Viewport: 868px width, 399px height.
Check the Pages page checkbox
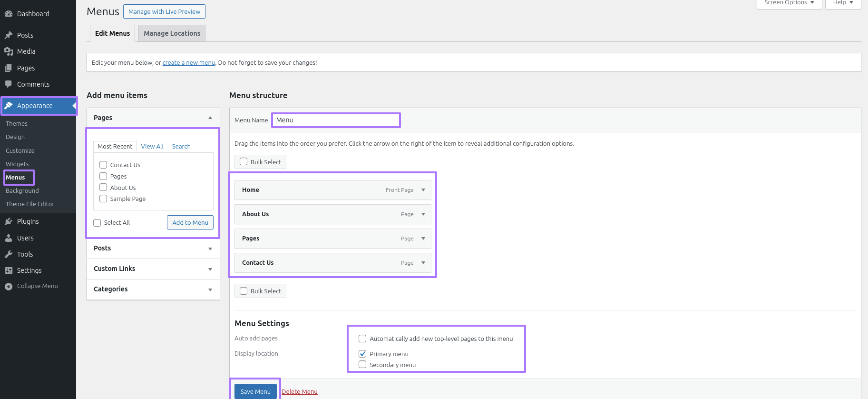point(103,176)
